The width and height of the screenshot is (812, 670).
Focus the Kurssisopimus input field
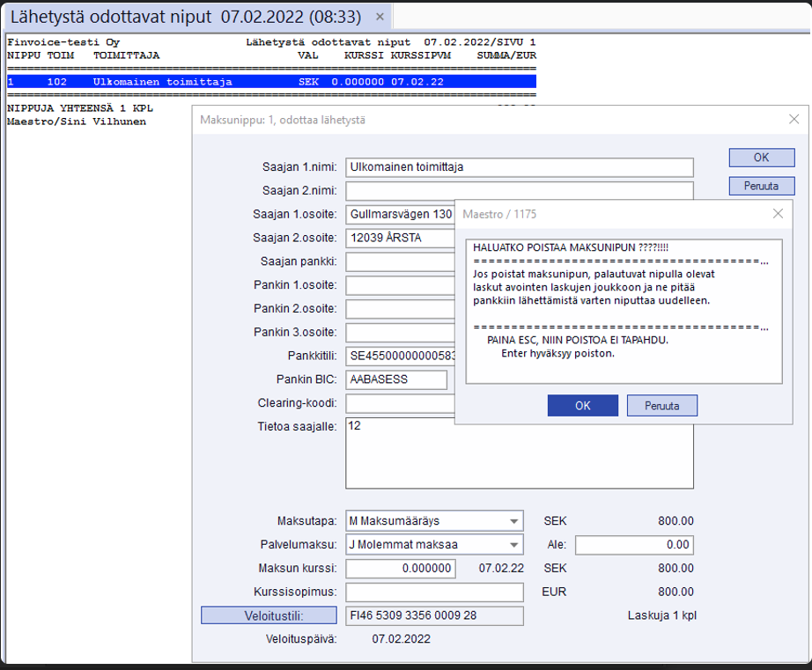click(434, 592)
